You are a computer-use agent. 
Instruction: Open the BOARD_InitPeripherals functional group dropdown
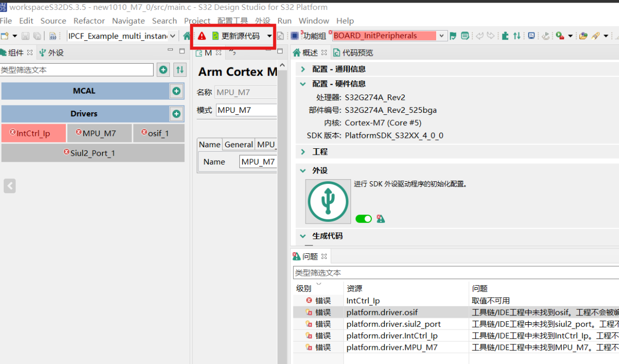441,36
